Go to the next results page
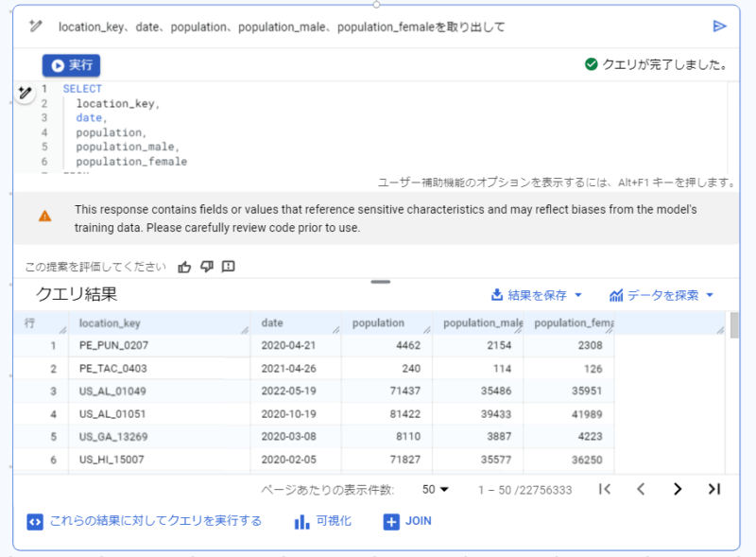Image resolution: width=756 pixels, height=557 pixels. click(x=678, y=489)
